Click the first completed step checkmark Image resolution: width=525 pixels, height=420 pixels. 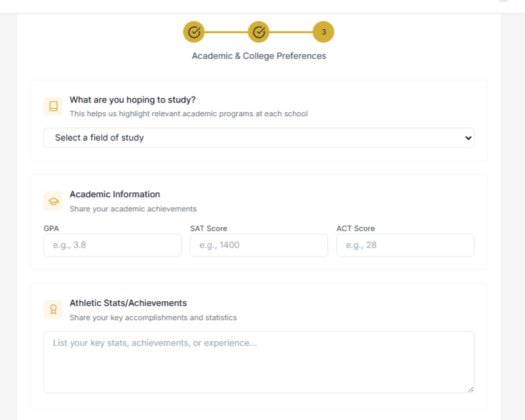pyautogui.click(x=194, y=32)
